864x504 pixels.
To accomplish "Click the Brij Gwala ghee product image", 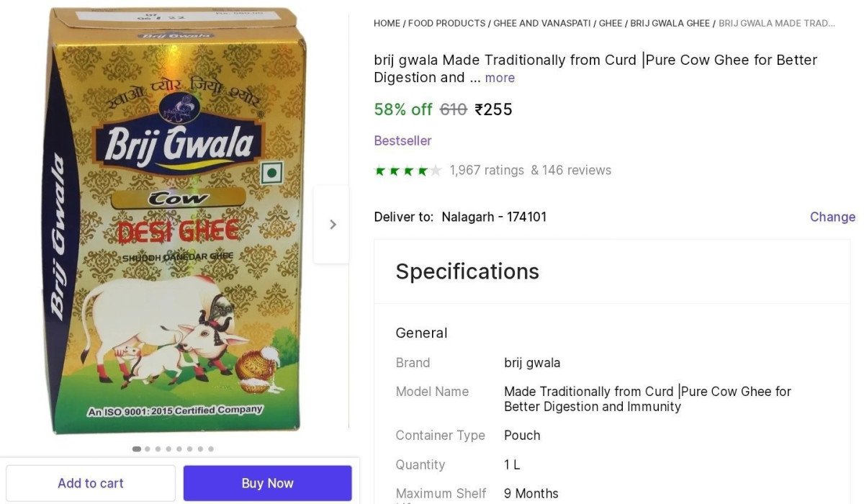I will coord(174,220).
